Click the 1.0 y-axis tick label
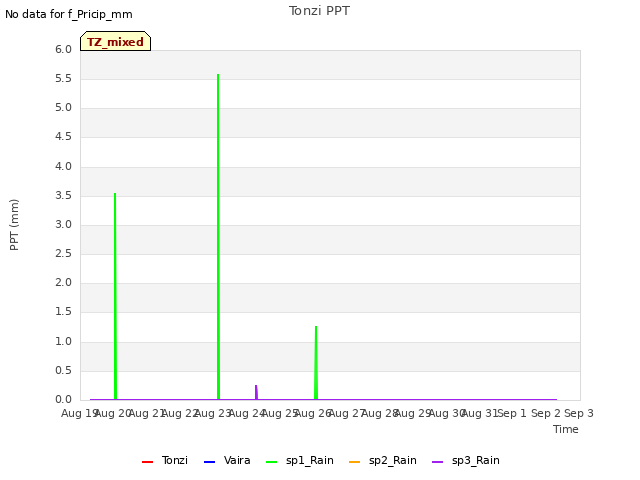Viewport: 640px width, 480px height. click(x=63, y=342)
